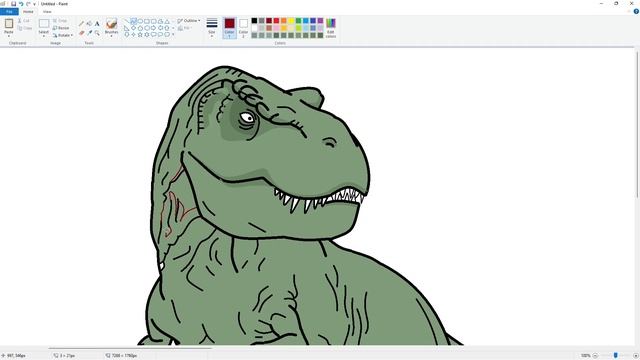Pick the orange color swatch
Screen dimensions: 640x360
pyautogui.click(x=284, y=21)
